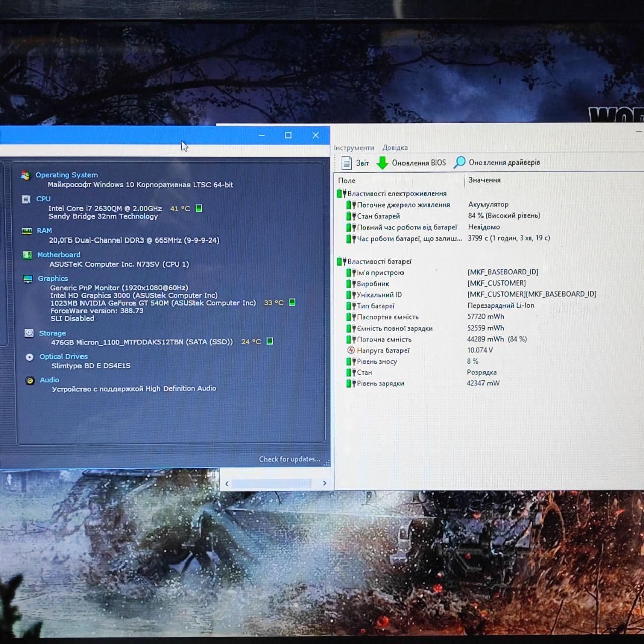Click the Optical Drives disc icon

coord(30,357)
